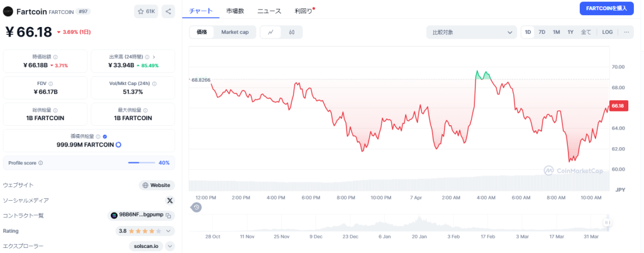Select Market cap chart mode

point(235,32)
